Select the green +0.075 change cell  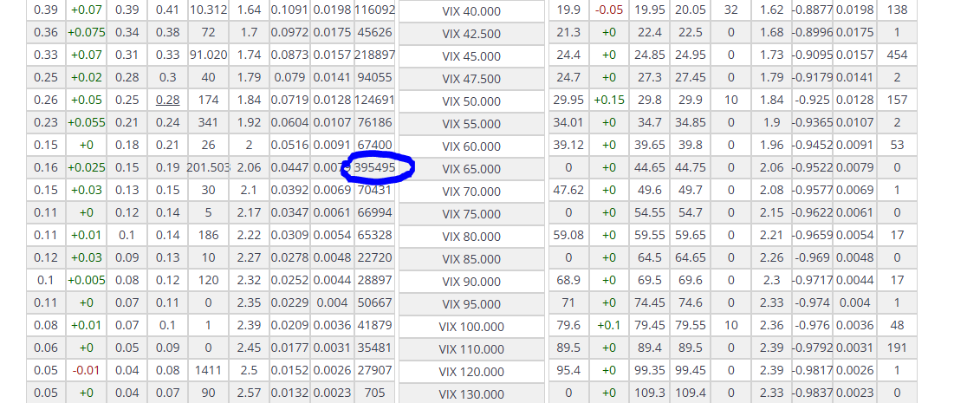pos(87,32)
